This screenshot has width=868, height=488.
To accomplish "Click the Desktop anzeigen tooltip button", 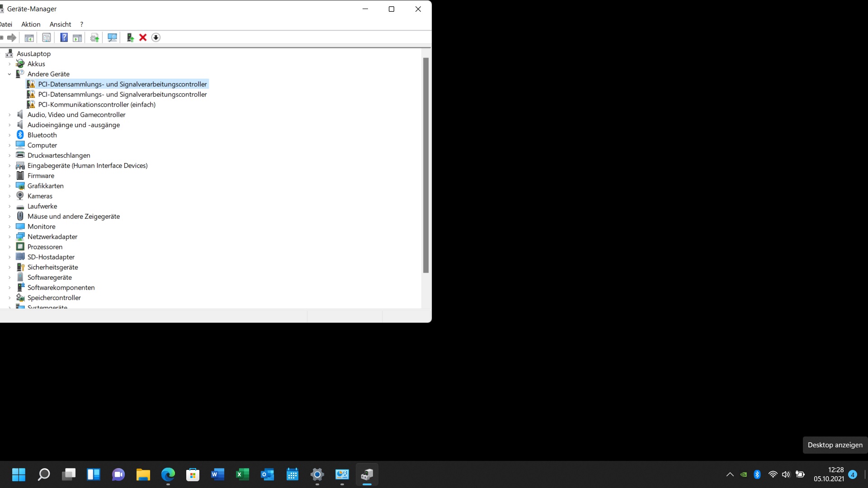I will [x=835, y=445].
